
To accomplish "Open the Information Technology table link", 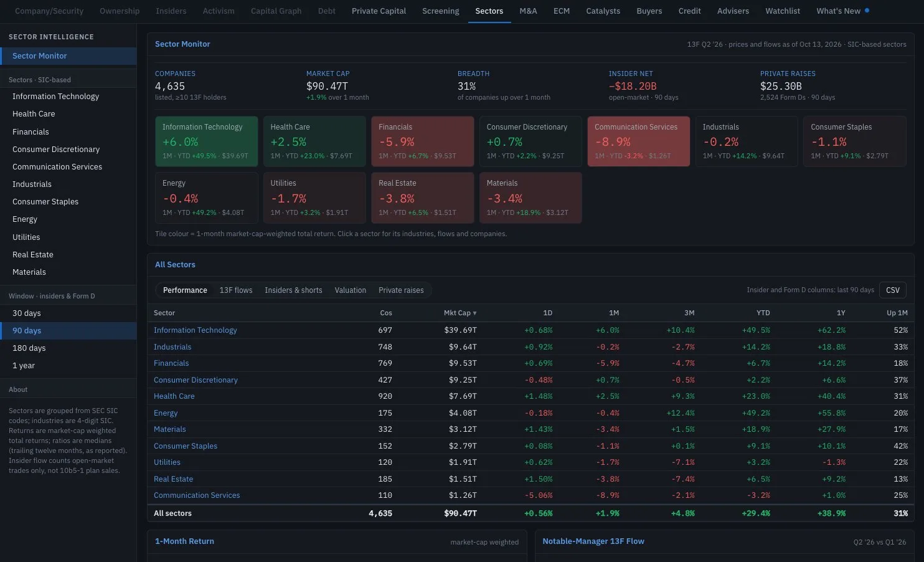I will tap(196, 330).
